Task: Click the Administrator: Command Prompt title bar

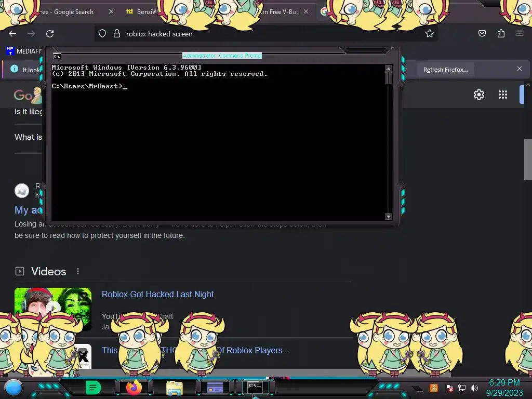Action: tap(222, 56)
